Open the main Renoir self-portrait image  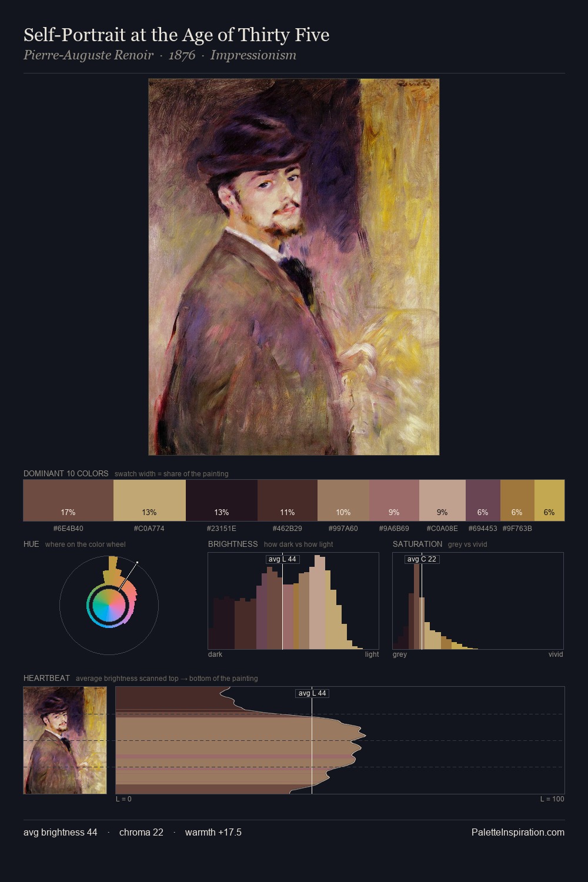[294, 267]
